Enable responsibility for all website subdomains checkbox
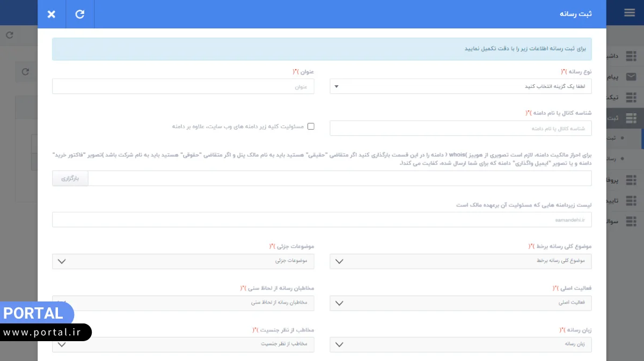The height and width of the screenshot is (361, 644). (311, 126)
